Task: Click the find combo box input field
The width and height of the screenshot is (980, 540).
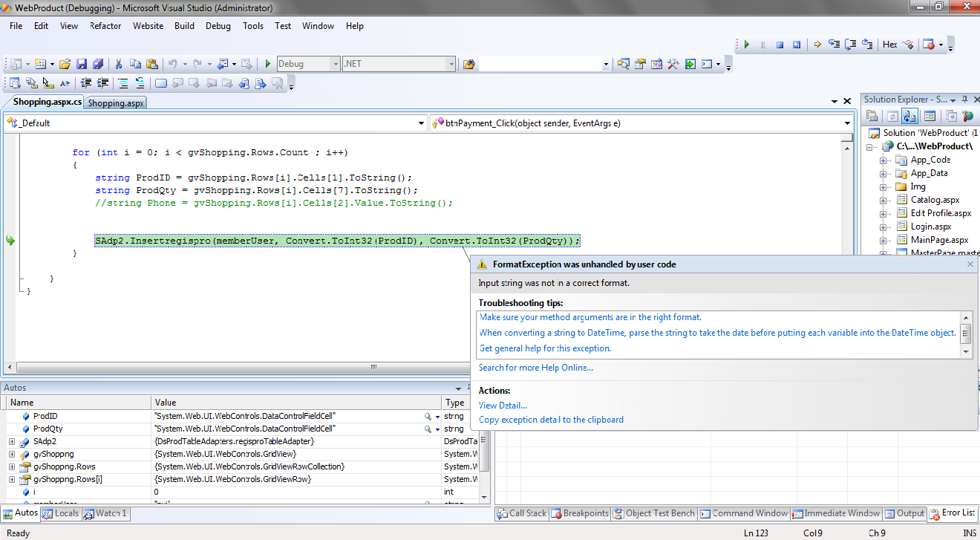Action: (540, 64)
